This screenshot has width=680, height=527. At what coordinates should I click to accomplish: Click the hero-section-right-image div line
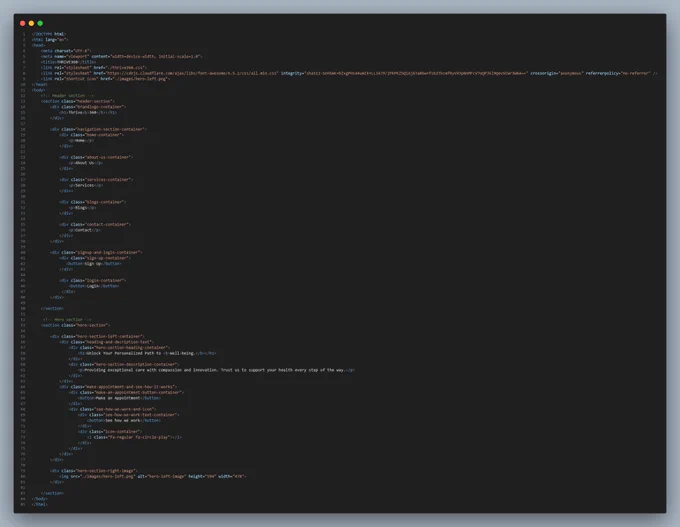94,471
